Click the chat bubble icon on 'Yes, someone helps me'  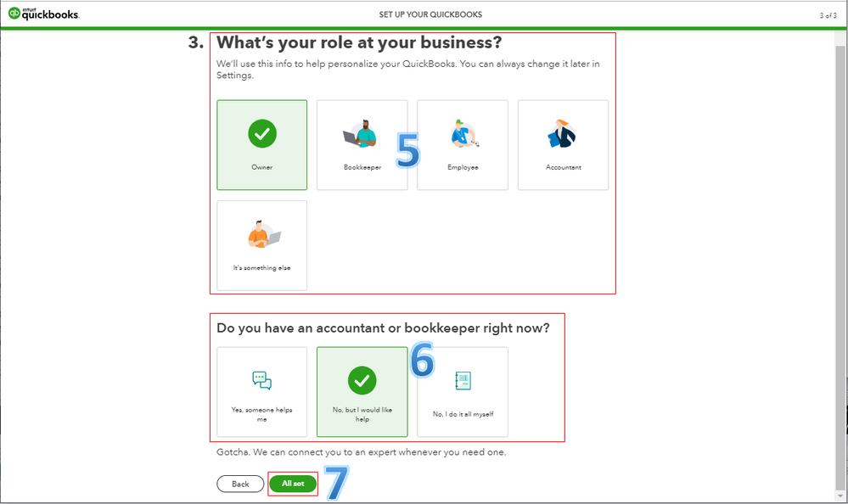(x=261, y=381)
